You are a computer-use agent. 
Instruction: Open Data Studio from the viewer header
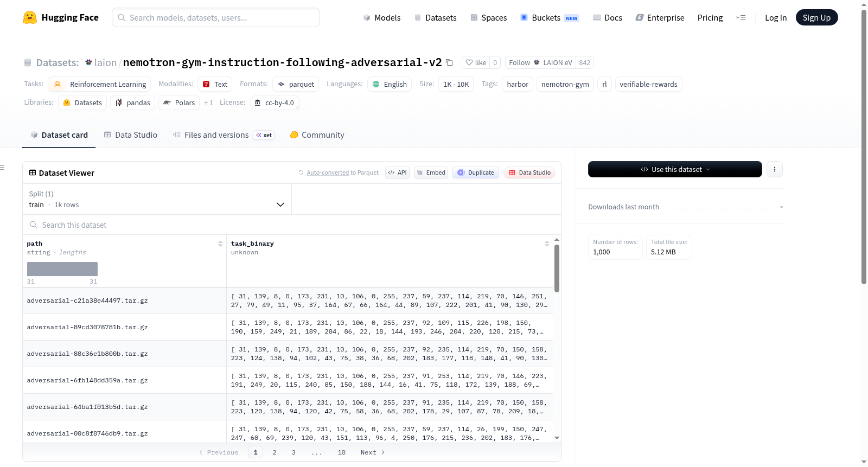529,172
